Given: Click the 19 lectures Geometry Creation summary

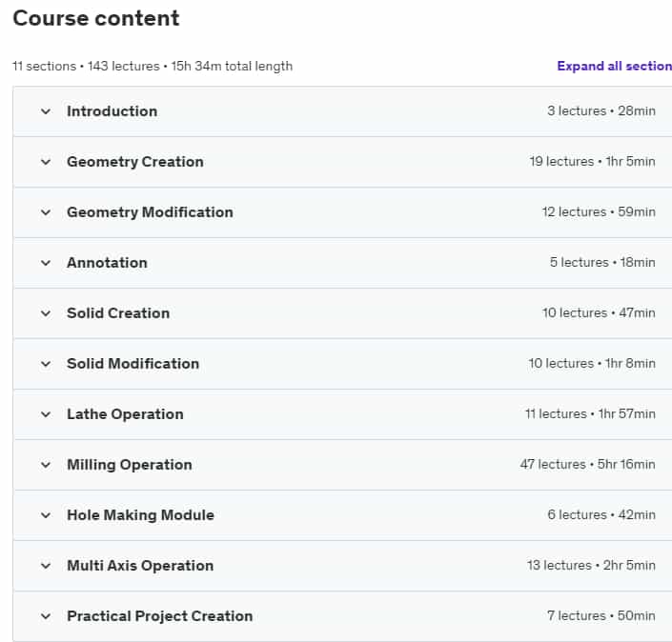Looking at the screenshot, I should [592, 162].
